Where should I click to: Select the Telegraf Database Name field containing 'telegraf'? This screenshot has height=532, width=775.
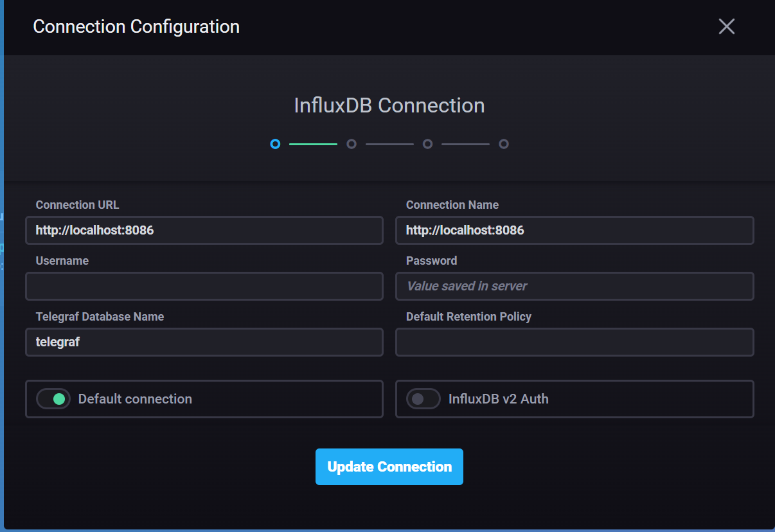coord(204,342)
